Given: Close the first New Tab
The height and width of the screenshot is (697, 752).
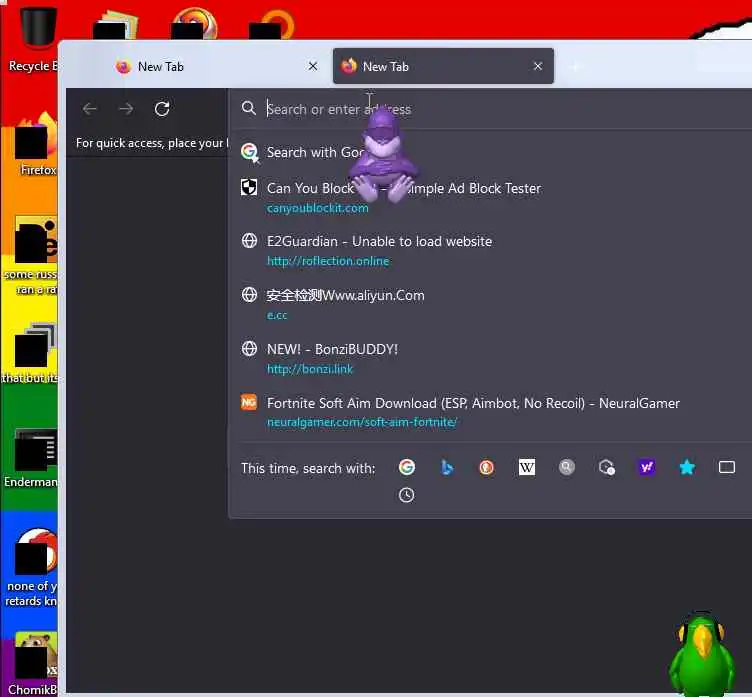Looking at the screenshot, I should click(x=313, y=66).
